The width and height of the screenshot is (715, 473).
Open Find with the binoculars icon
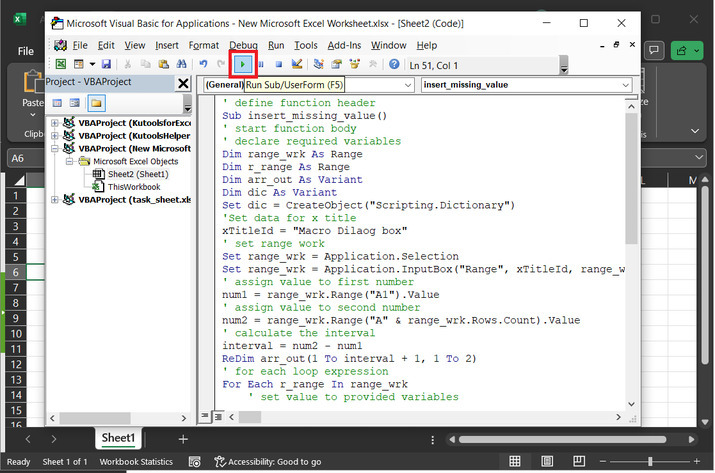coord(181,64)
